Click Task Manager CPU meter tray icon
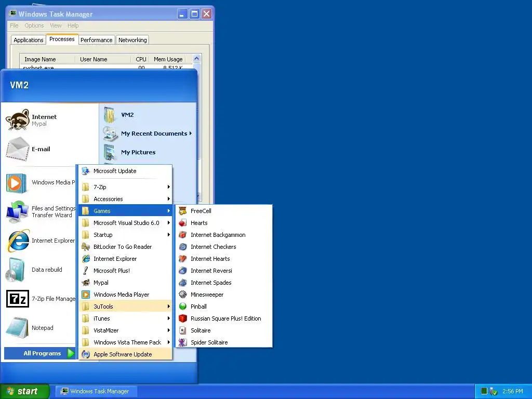Image resolution: width=532 pixels, height=399 pixels. tap(484, 391)
